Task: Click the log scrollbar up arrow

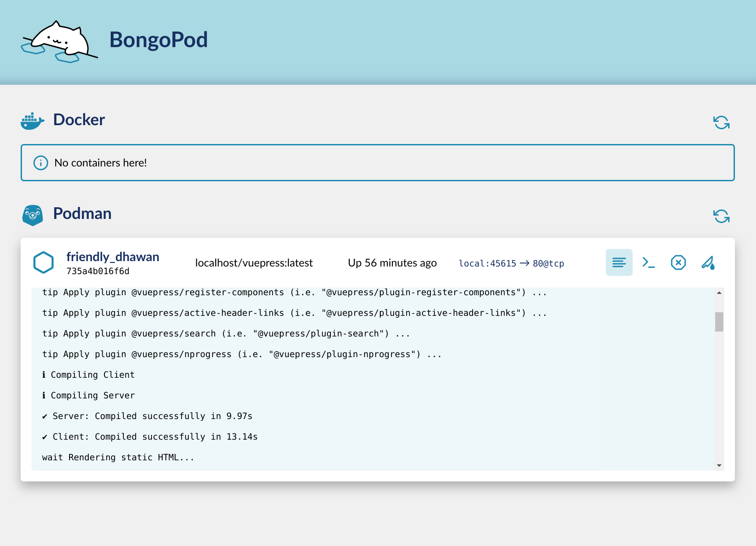Action: click(719, 293)
